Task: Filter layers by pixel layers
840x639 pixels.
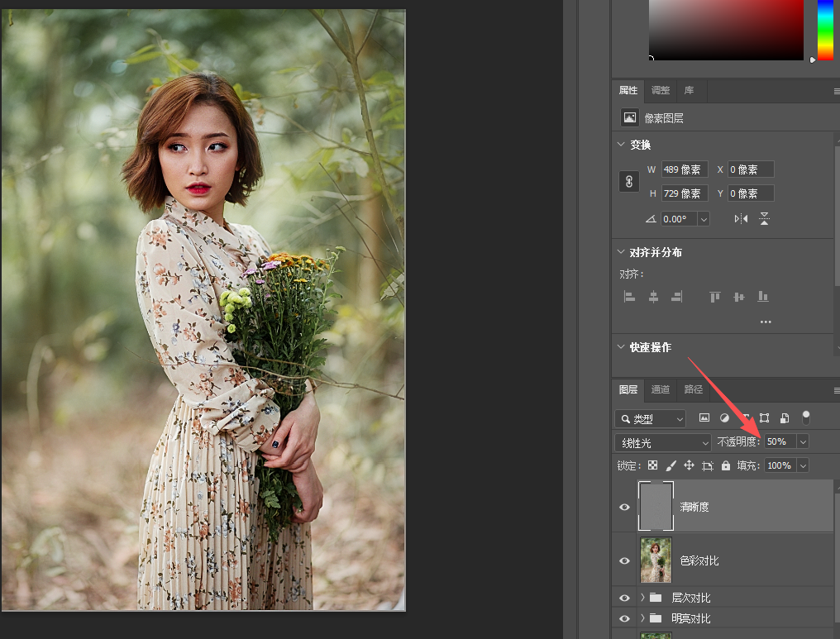Action: (704, 417)
